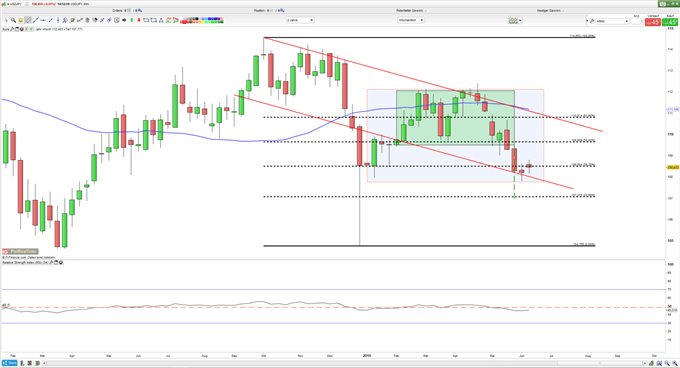The width and height of the screenshot is (680, 368).
Task: Expand the Potenzieller Gewinn dropdown
Action: click(x=425, y=10)
